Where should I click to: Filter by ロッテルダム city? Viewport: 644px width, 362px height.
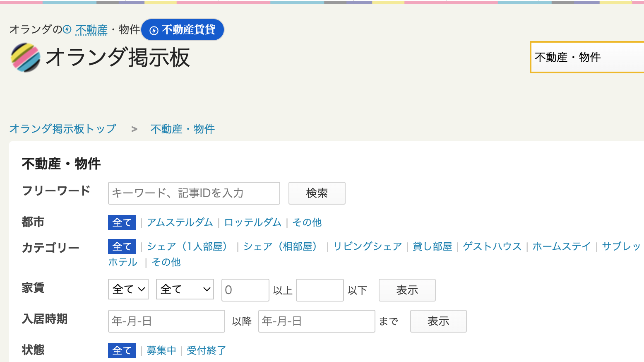click(x=252, y=222)
